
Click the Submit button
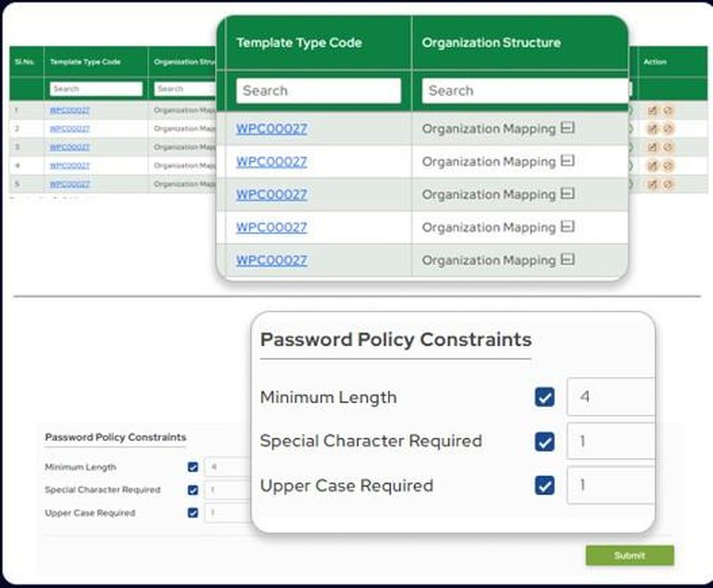[630, 556]
